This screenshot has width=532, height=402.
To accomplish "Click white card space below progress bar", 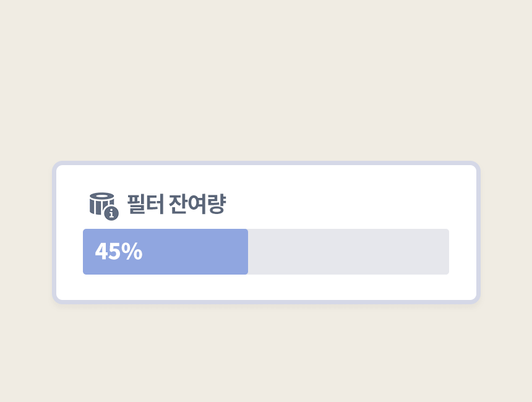I will click(x=266, y=287).
